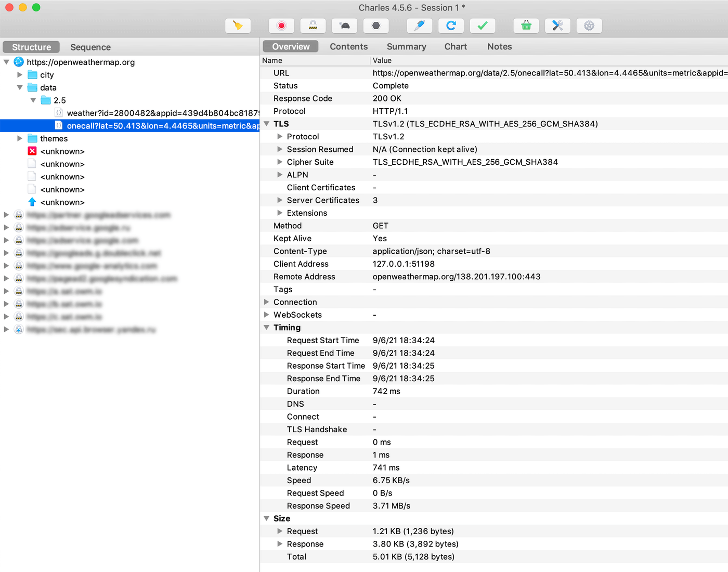The height and width of the screenshot is (572, 728).
Task: Collapse the Timing section
Action: [x=267, y=328]
